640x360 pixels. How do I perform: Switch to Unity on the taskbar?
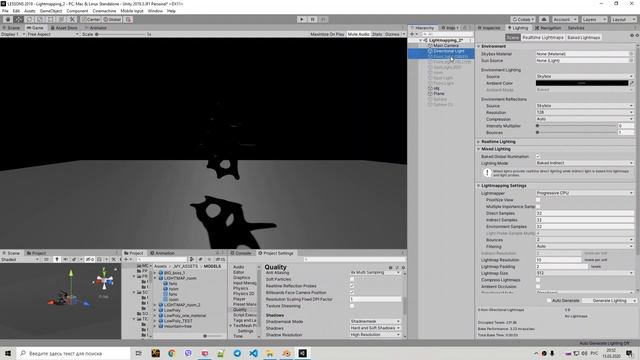302,353
